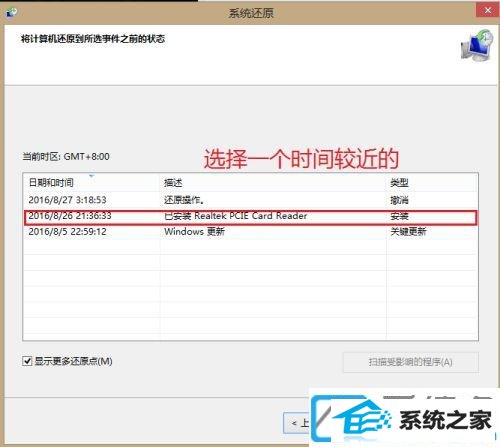Click the install type cell in highlighted row

pos(399,216)
